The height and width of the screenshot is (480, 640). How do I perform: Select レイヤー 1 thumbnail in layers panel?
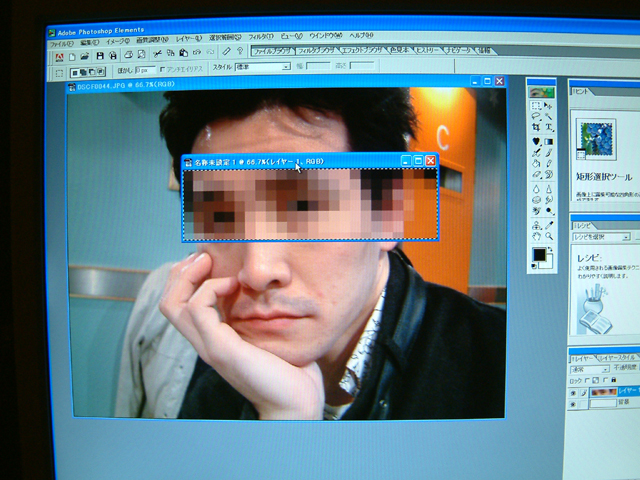point(604,392)
